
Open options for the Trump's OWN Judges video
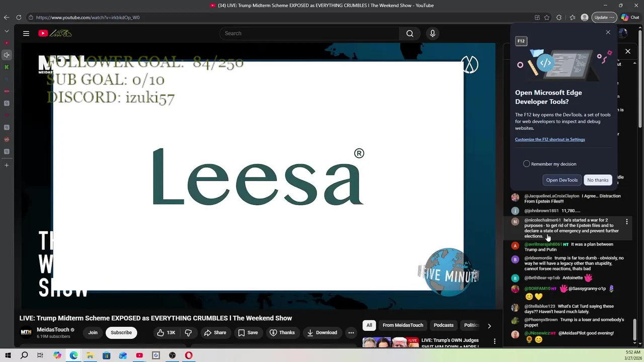[x=495, y=341]
